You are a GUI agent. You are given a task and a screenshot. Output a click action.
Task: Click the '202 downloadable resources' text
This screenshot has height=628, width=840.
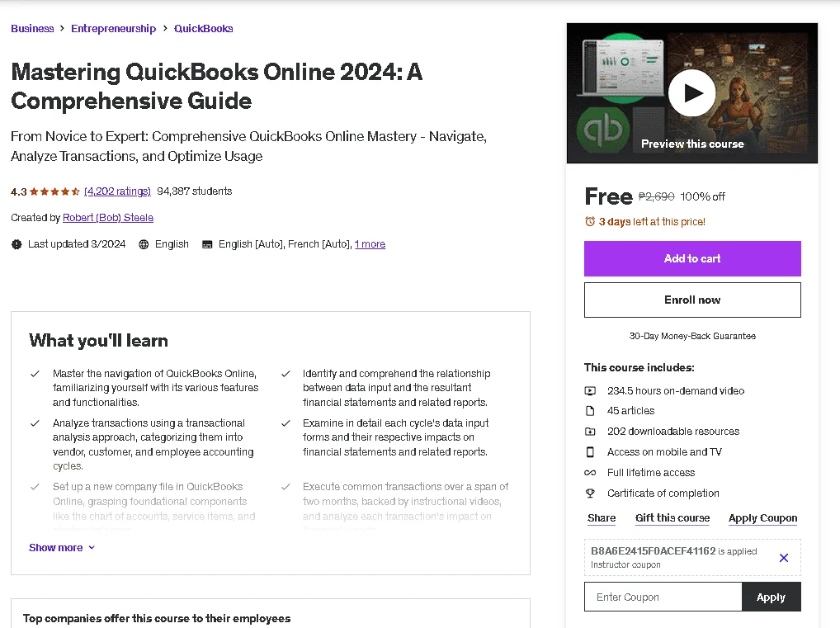pos(672,432)
